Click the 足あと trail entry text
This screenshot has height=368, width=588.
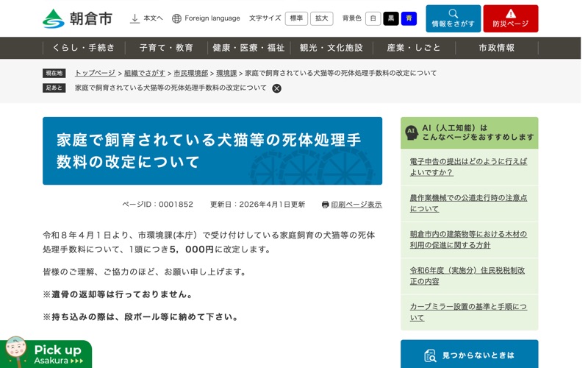point(171,88)
